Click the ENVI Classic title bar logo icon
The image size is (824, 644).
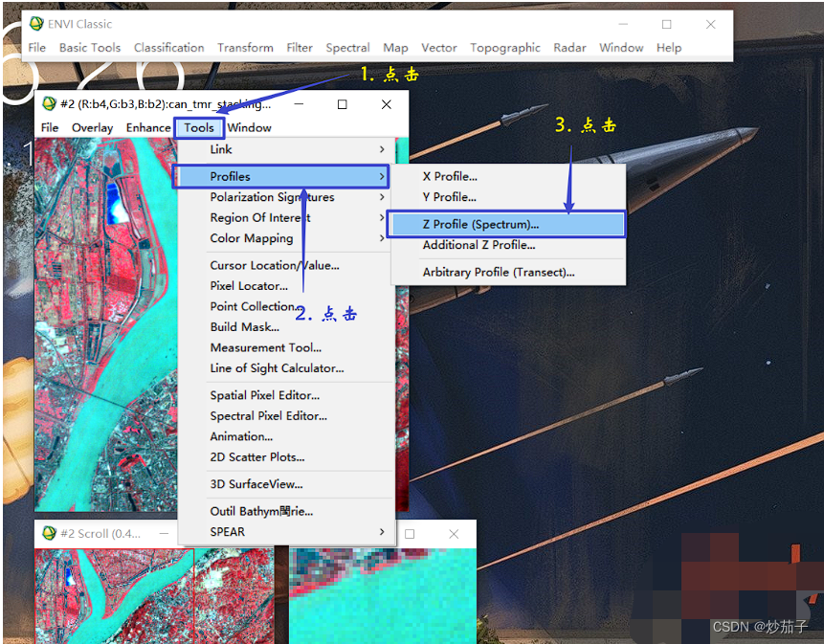click(x=36, y=24)
